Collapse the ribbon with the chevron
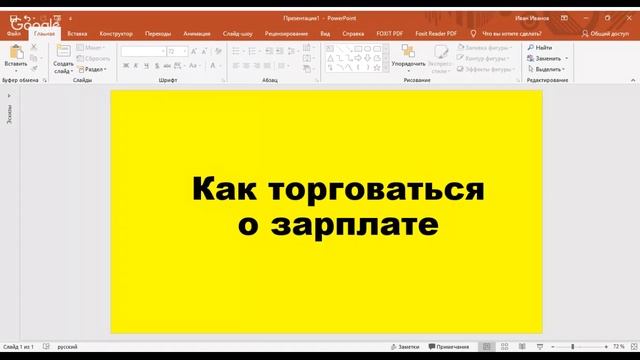The image size is (640, 360). click(633, 80)
